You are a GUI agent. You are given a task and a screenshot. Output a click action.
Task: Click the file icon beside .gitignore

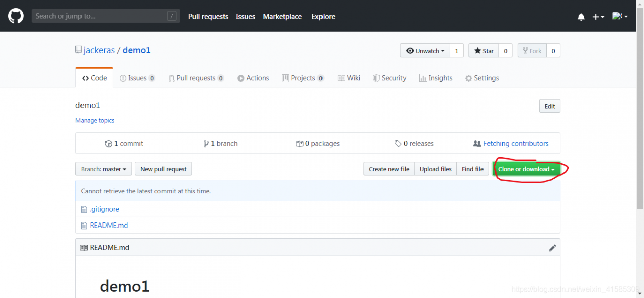pos(84,209)
